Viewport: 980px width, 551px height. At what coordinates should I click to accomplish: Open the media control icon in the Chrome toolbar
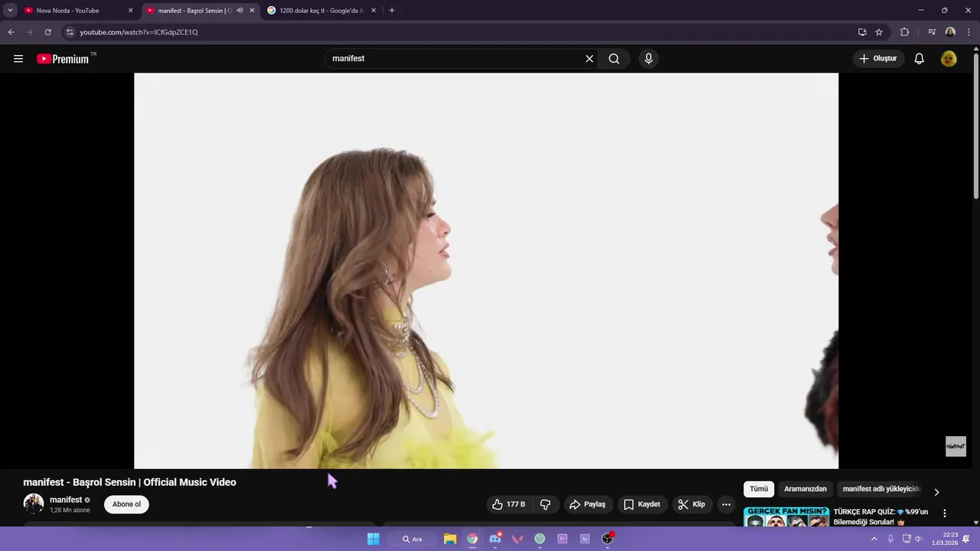tap(932, 32)
